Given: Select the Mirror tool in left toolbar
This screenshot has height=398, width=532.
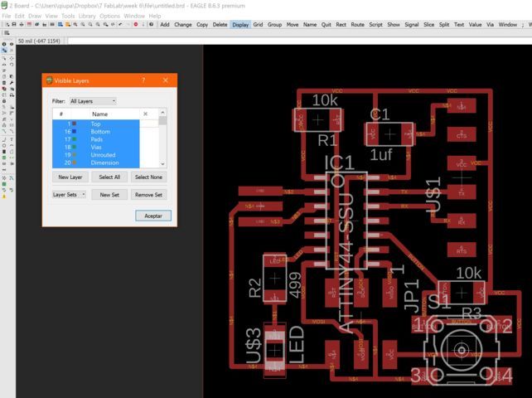Looking at the screenshot, I should pyautogui.click(x=4, y=64).
